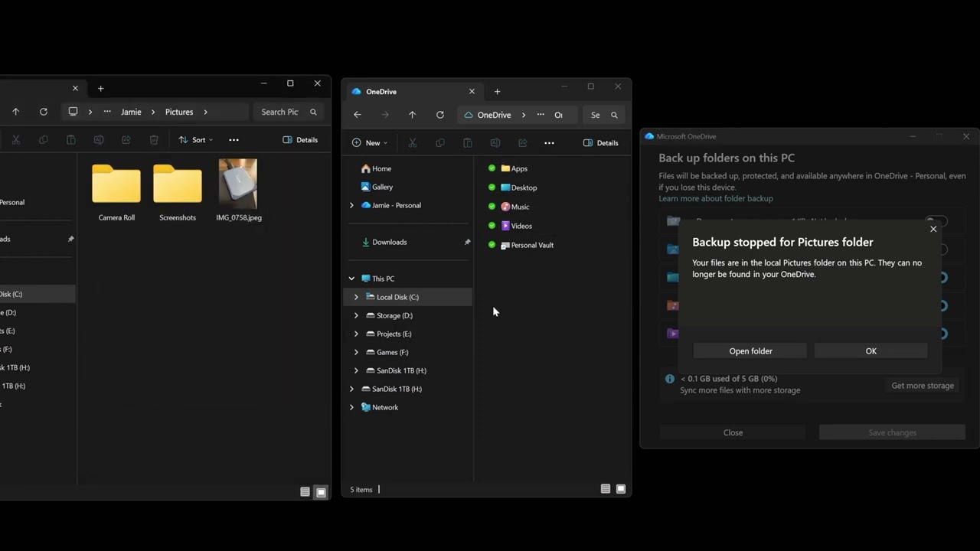Dismiss Backup stopped dialog with X
Screen dimensions: 980x551
[933, 229]
